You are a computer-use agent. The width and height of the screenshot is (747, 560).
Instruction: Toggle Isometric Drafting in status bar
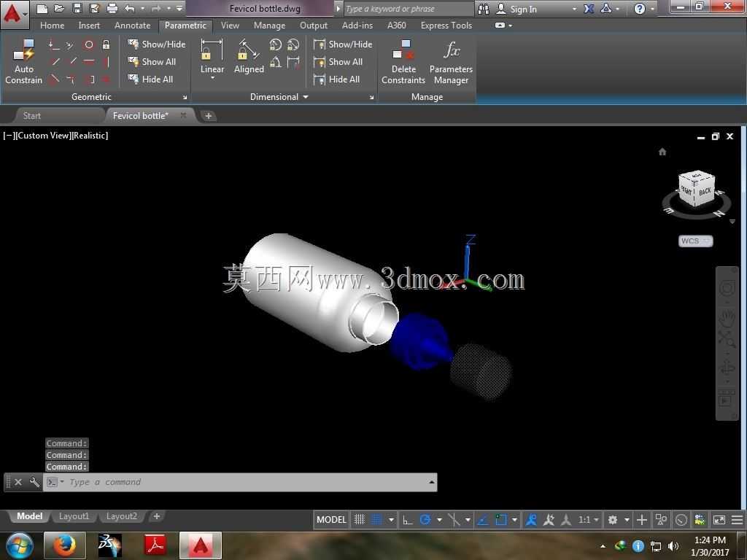coord(454,519)
